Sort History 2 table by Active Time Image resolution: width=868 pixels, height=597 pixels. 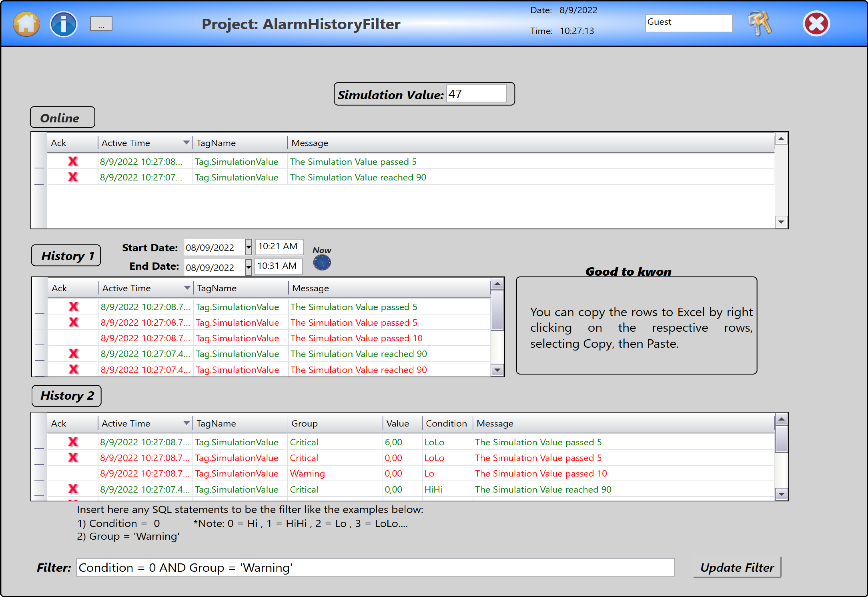click(145, 423)
